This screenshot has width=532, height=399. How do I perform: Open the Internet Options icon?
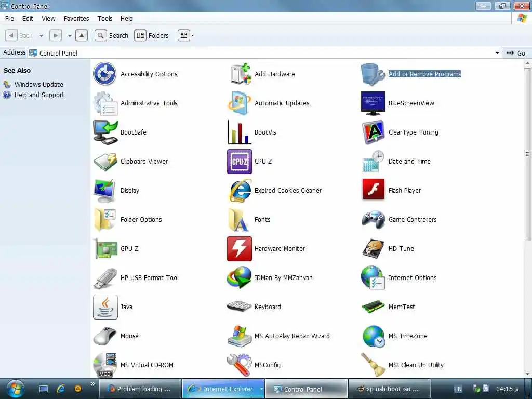tap(373, 277)
